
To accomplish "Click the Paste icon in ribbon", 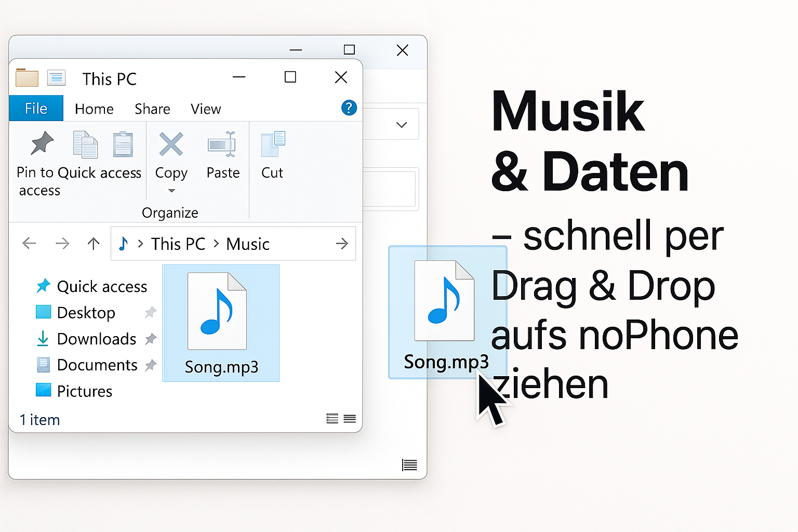I will click(222, 144).
